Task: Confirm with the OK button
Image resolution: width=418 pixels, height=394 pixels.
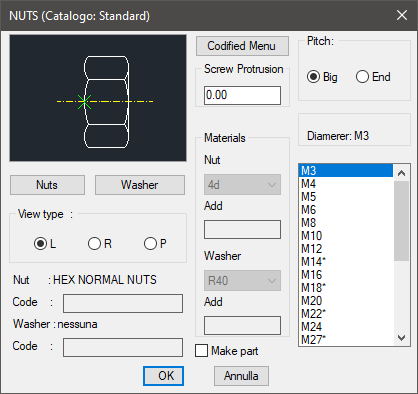Action: 163,376
